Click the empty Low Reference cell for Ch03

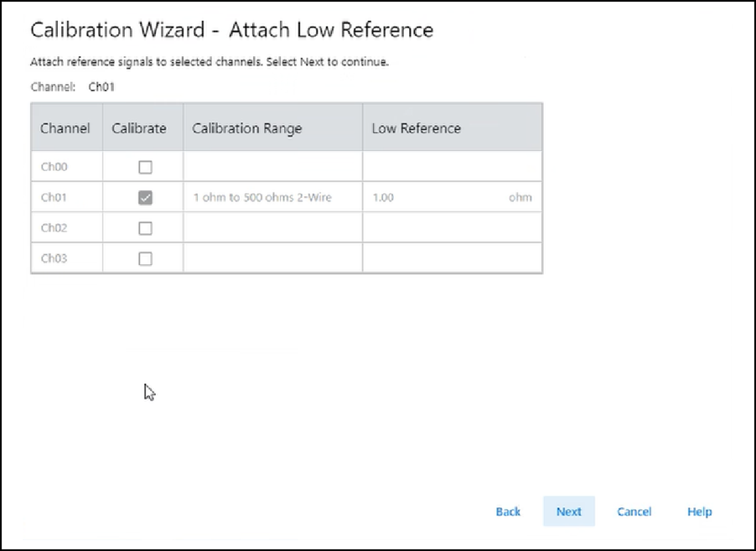pos(452,258)
